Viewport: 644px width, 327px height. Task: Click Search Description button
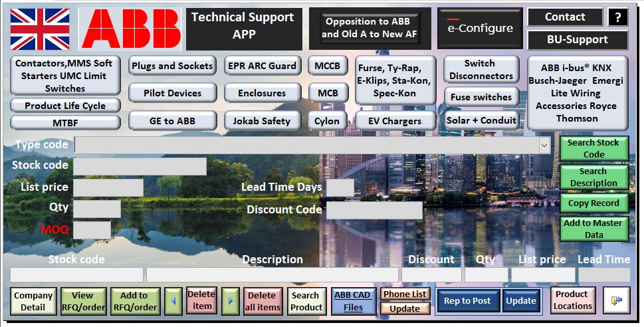tap(594, 177)
